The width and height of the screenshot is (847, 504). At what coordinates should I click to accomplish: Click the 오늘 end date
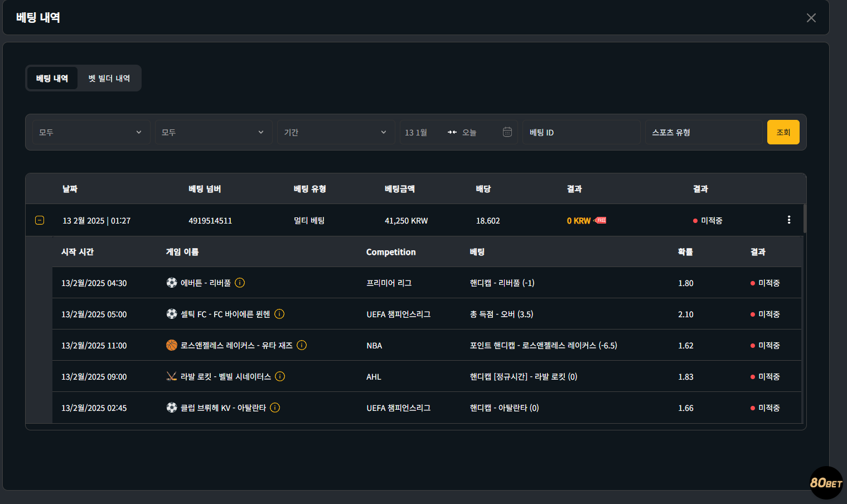click(470, 132)
